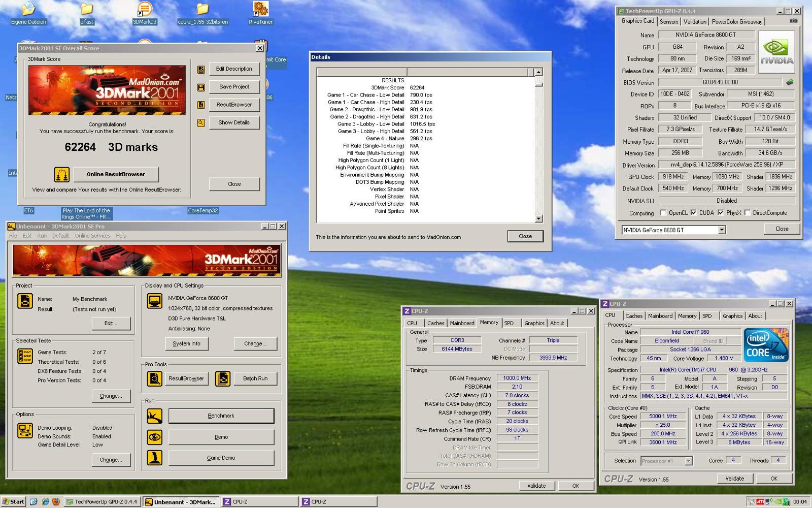The image size is (812, 508).
Task: Open the SPD tab in CPU-Z memory window
Action: tap(509, 323)
